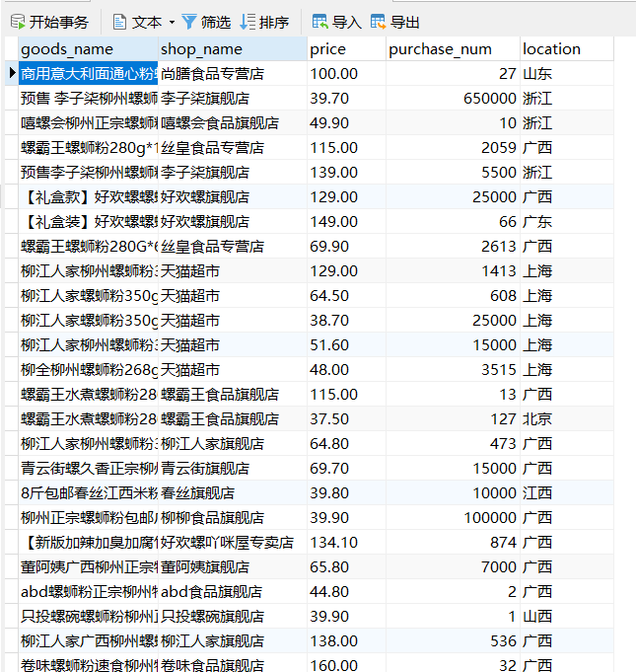Click the 排序 toolbar button label
This screenshot has width=636, height=672.
point(274,23)
